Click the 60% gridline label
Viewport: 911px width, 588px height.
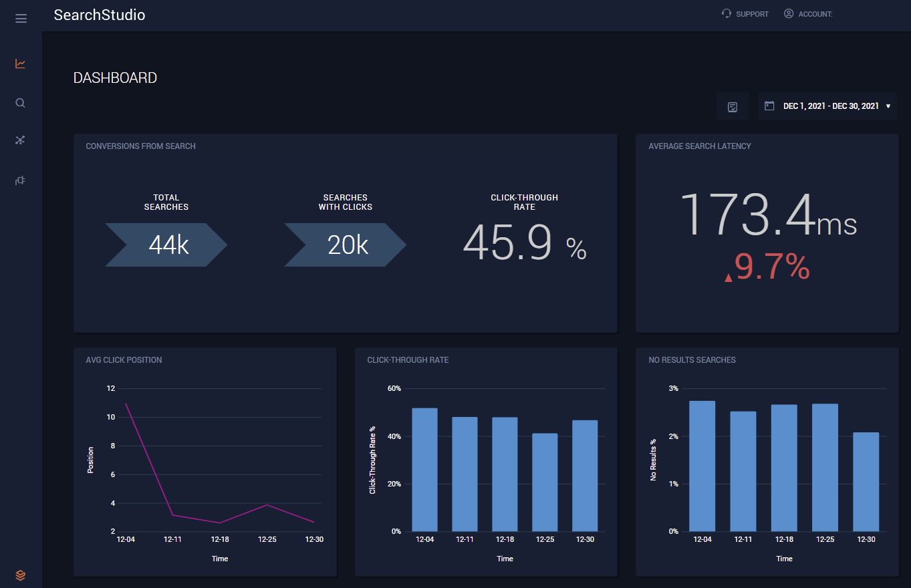394,388
